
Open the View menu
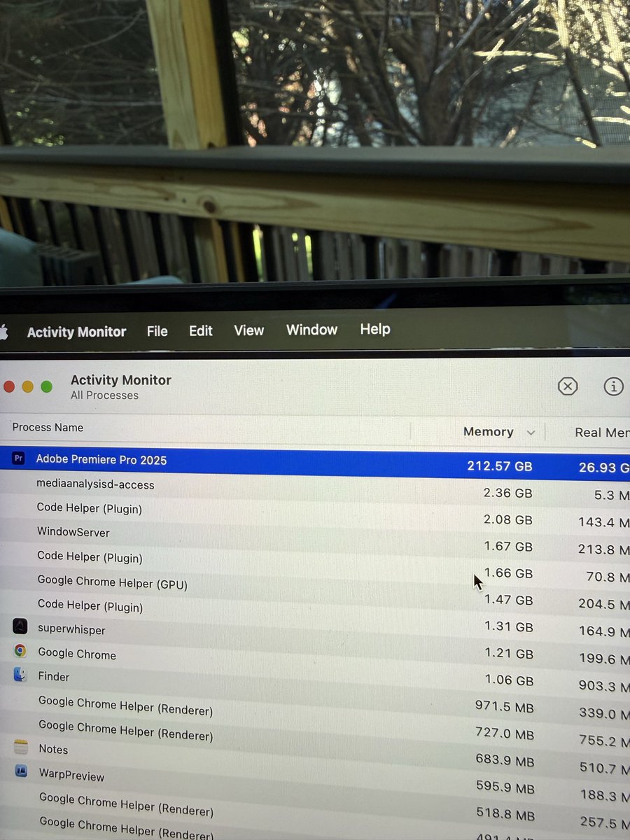click(x=249, y=330)
